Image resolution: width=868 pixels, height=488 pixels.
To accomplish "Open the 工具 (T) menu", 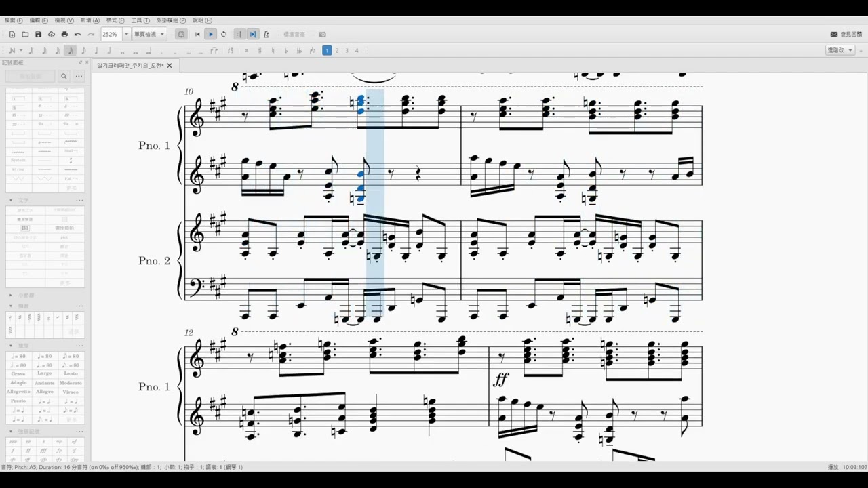I will point(140,20).
